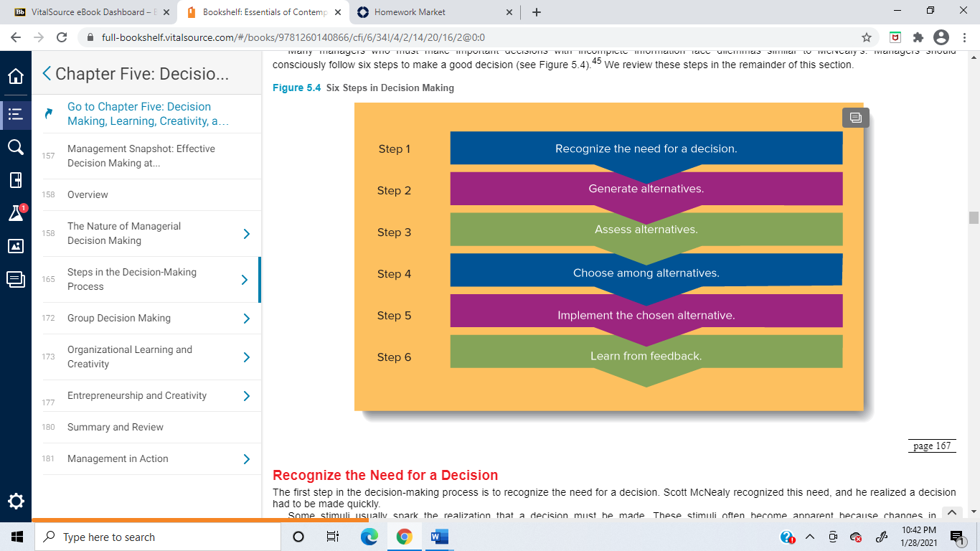Open the settings gear in left sidebar
This screenshot has width=980, height=551.
(16, 501)
